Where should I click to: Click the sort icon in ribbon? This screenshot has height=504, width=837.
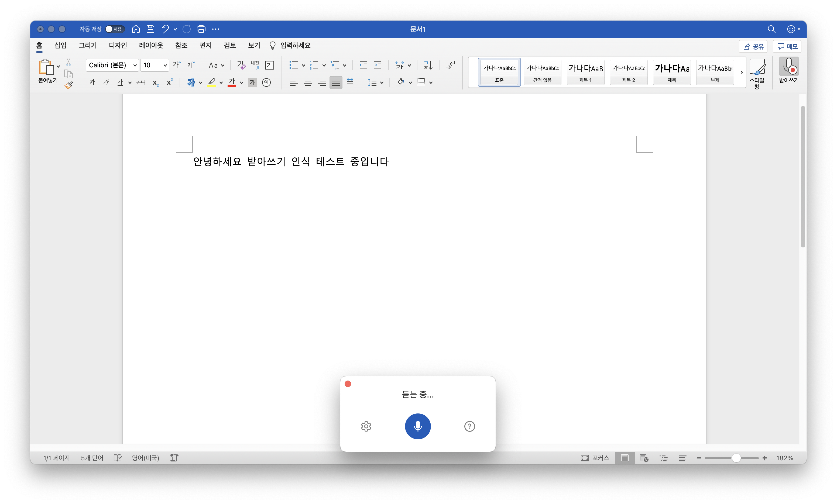pyautogui.click(x=428, y=65)
